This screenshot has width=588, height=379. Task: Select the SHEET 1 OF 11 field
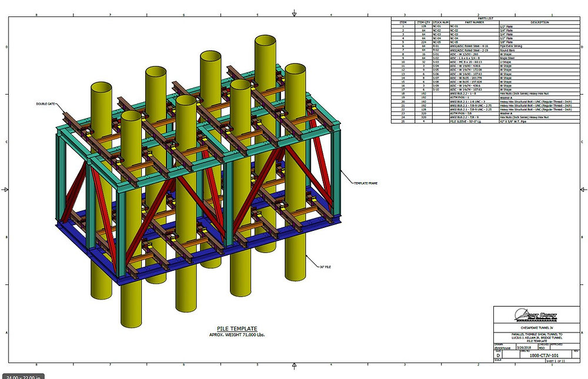tap(556, 361)
